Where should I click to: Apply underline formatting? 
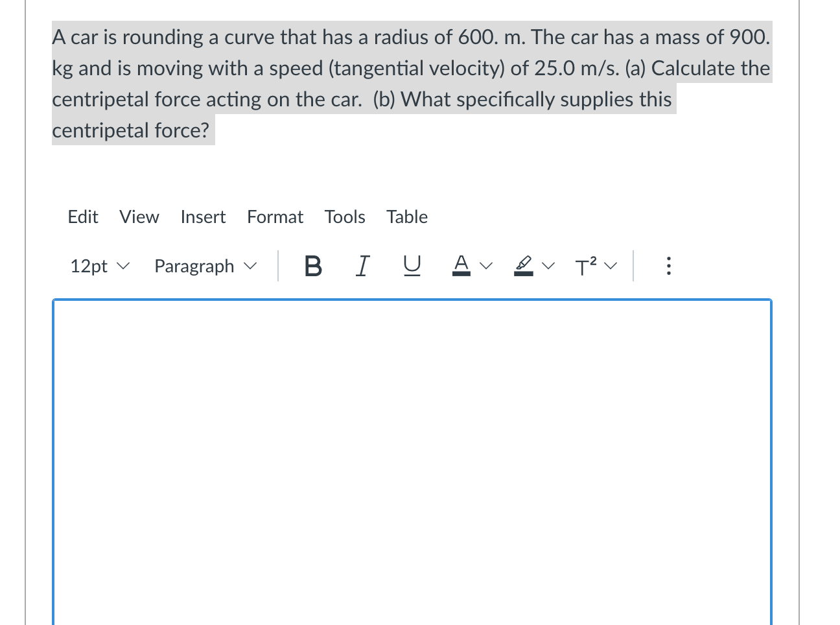[413, 266]
